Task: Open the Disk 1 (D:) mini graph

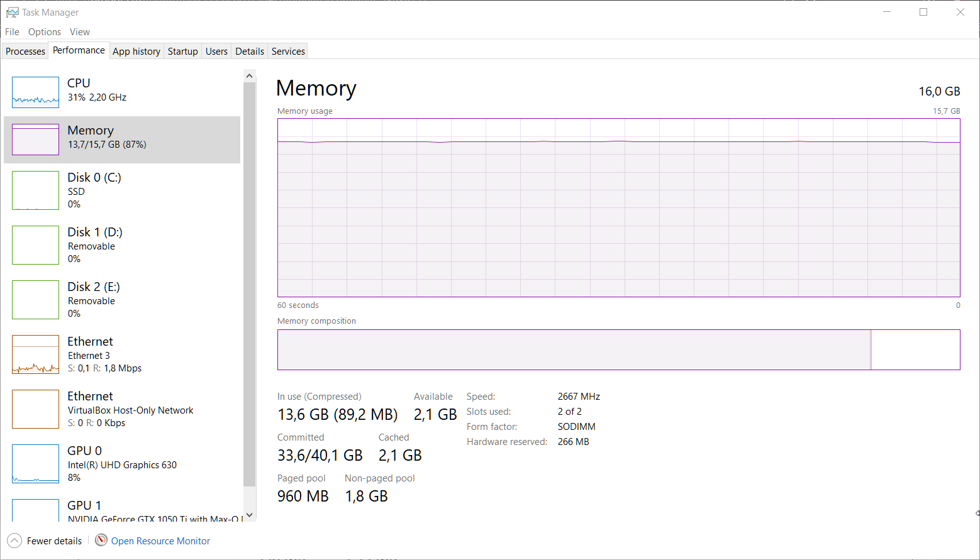Action: pos(35,245)
